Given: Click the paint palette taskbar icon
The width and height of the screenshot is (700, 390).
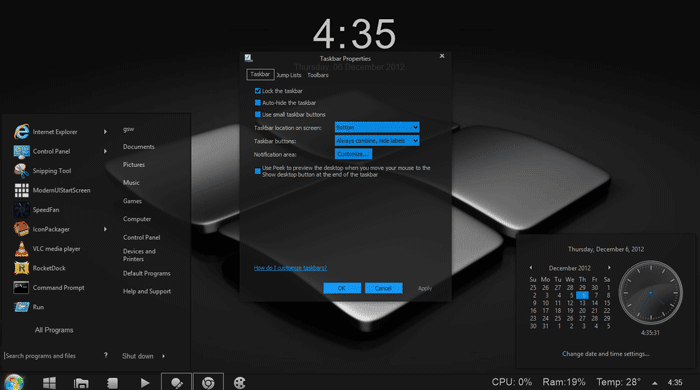Looking at the screenshot, I should click(240, 383).
